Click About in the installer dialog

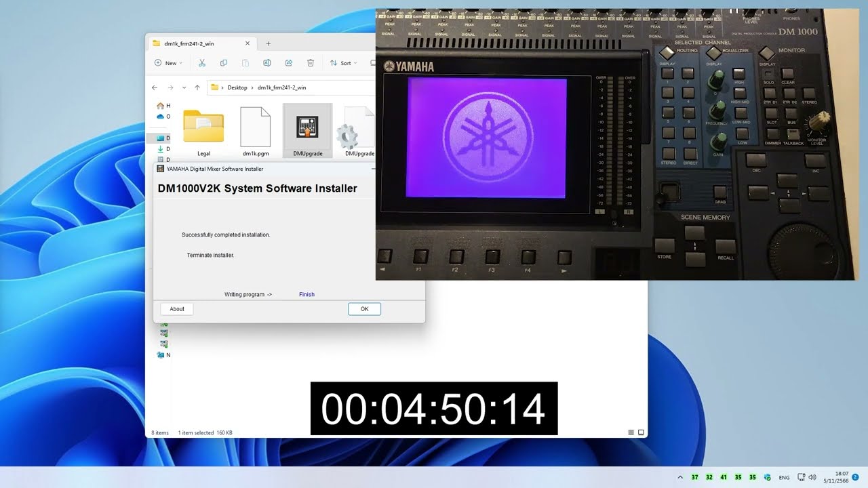(177, 308)
